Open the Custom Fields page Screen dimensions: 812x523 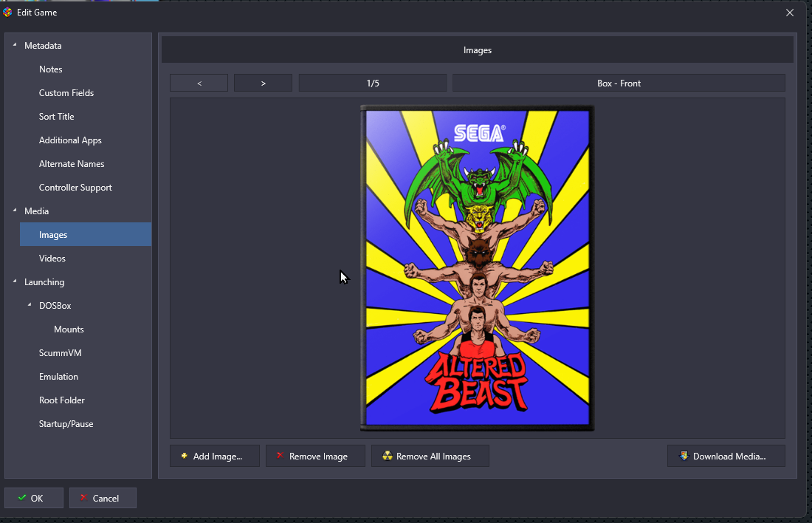(66, 93)
